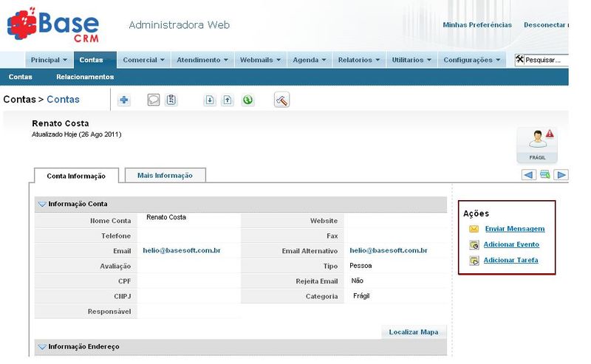Collapse the Informação Conta section
This screenshot has height=364, width=591.
42,205
